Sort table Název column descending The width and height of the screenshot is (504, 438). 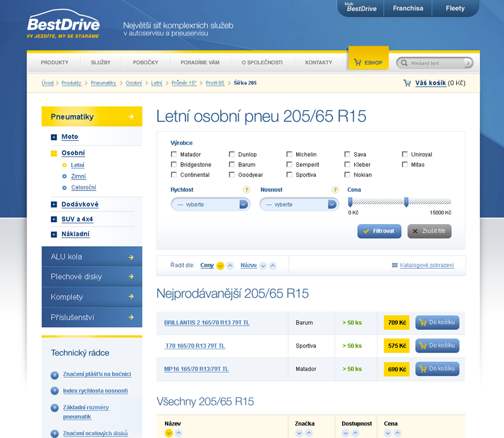tap(169, 433)
